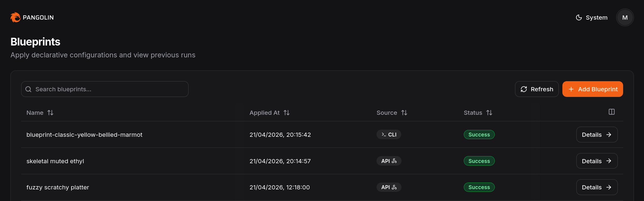Open the M user avatar menu
The width and height of the screenshot is (644, 201).
click(625, 18)
